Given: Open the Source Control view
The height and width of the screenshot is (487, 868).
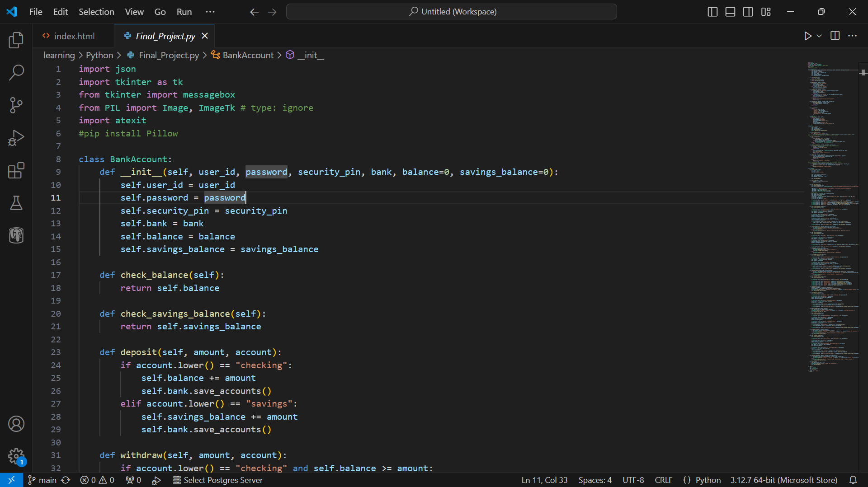Looking at the screenshot, I should tap(16, 105).
